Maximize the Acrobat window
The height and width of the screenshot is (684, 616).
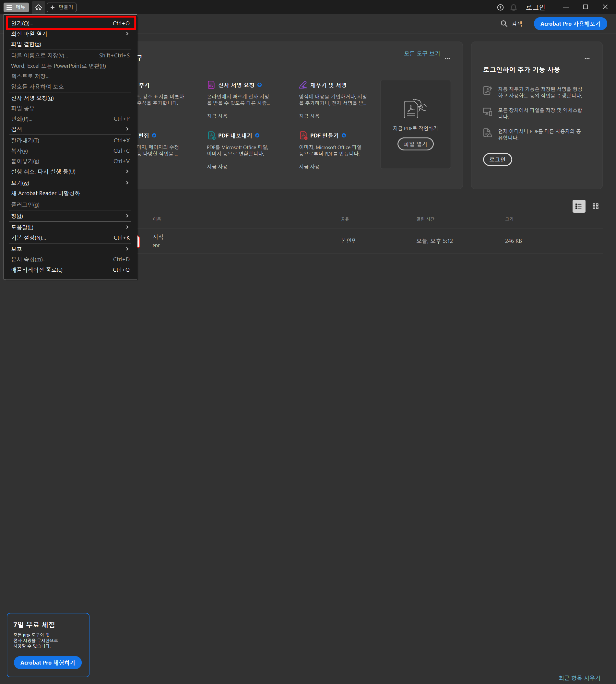[586, 7]
